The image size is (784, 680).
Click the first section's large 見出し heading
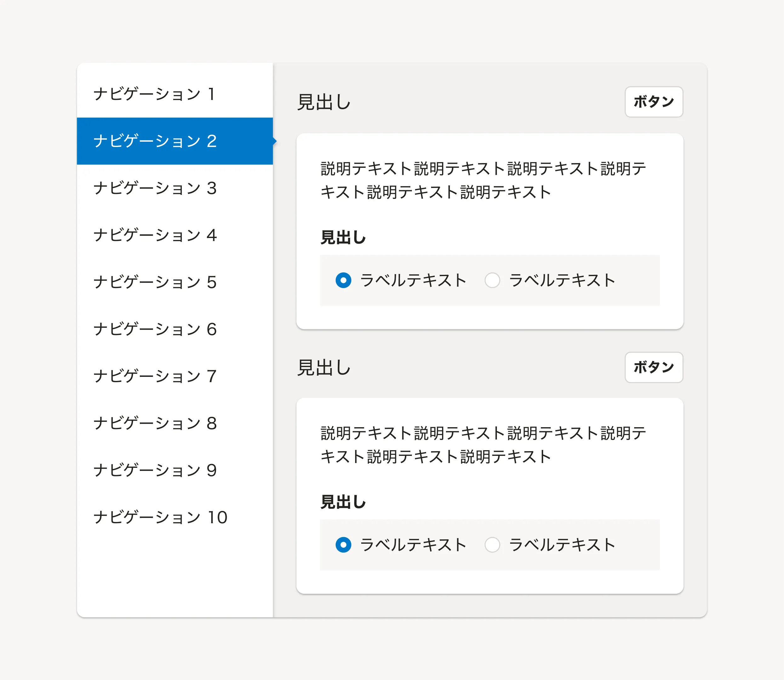(324, 102)
